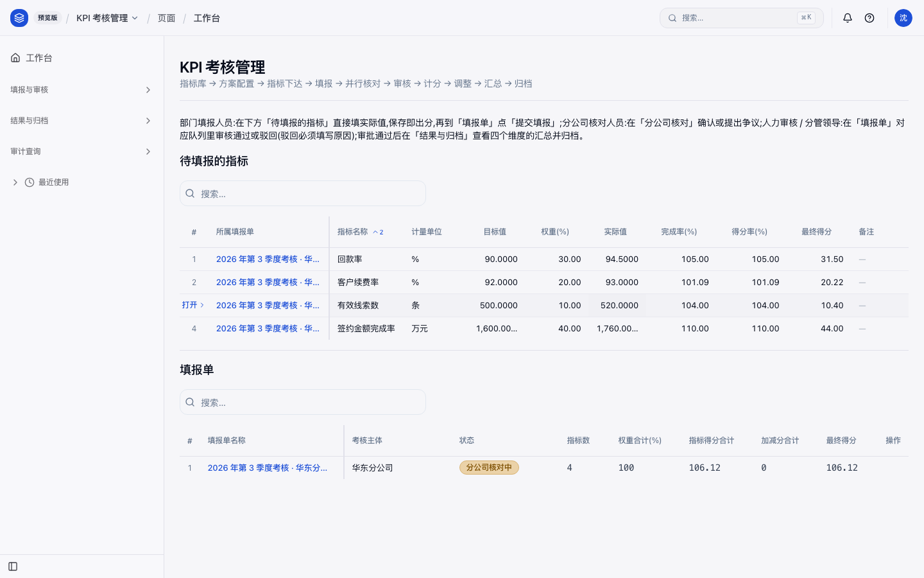Click final score 44.00
Image resolution: width=924 pixels, height=578 pixels.
(x=832, y=329)
